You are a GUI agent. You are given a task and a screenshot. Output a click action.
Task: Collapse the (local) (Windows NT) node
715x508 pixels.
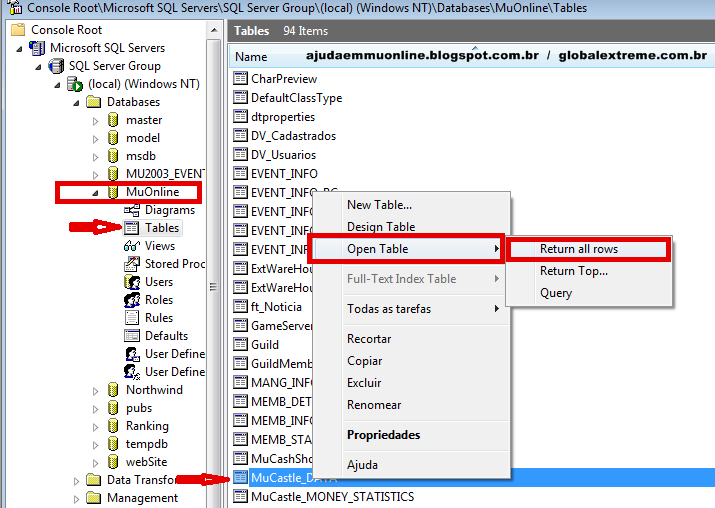coord(57,85)
